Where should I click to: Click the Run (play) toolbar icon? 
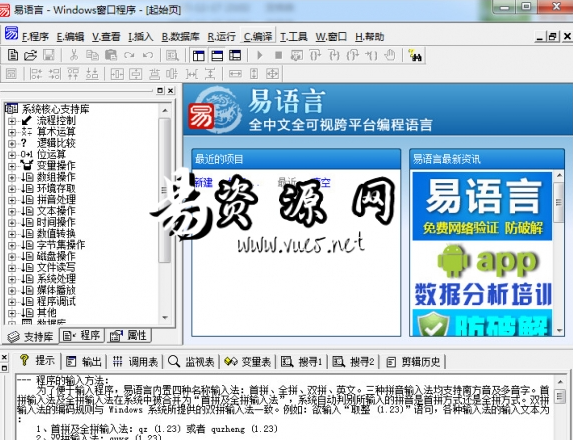coord(260,55)
